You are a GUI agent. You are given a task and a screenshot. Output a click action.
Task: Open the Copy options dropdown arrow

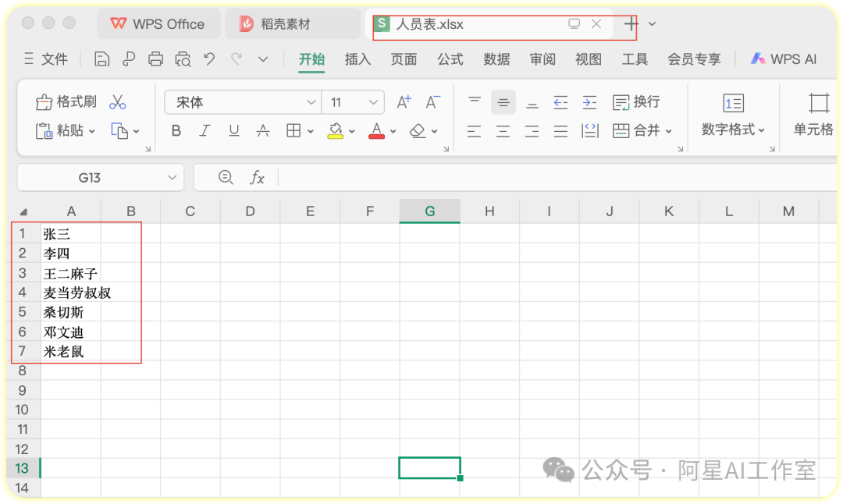[136, 131]
